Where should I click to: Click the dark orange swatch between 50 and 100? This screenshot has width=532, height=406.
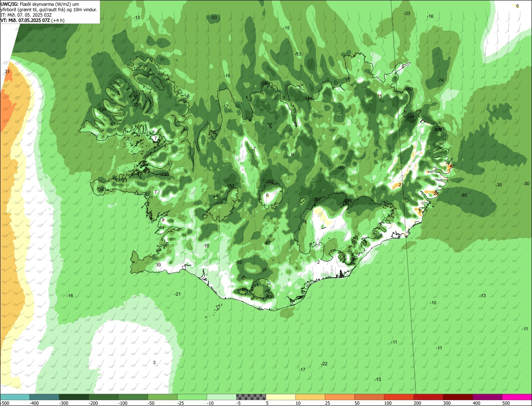[x=369, y=397]
